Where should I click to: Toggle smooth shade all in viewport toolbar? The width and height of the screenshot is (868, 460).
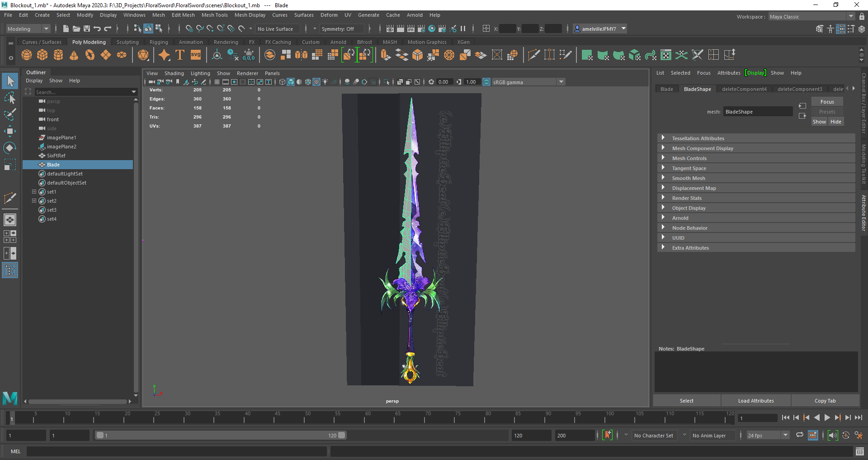click(x=291, y=82)
